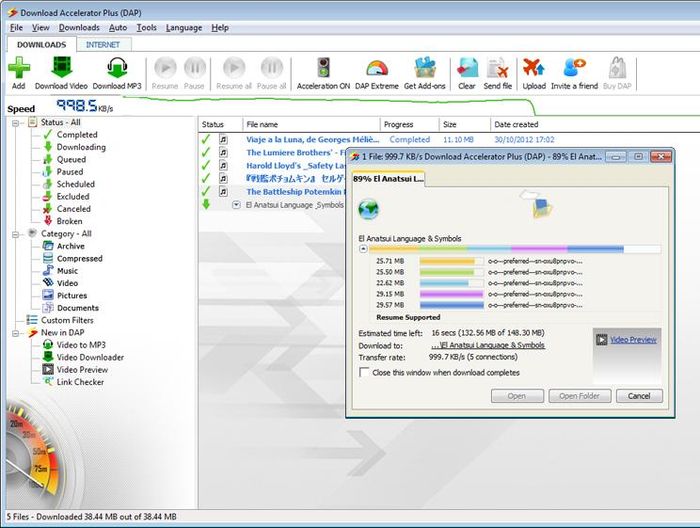Image resolution: width=700 pixels, height=528 pixels.
Task: Toggle the Acceleration ON traffic light
Action: (x=323, y=68)
